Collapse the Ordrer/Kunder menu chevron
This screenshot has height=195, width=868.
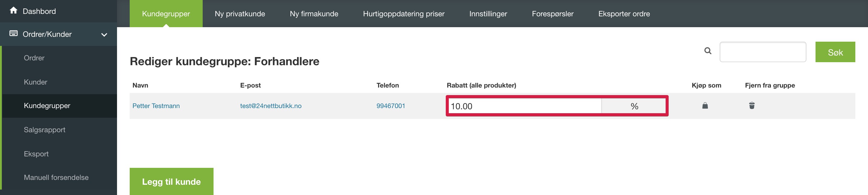(x=104, y=34)
